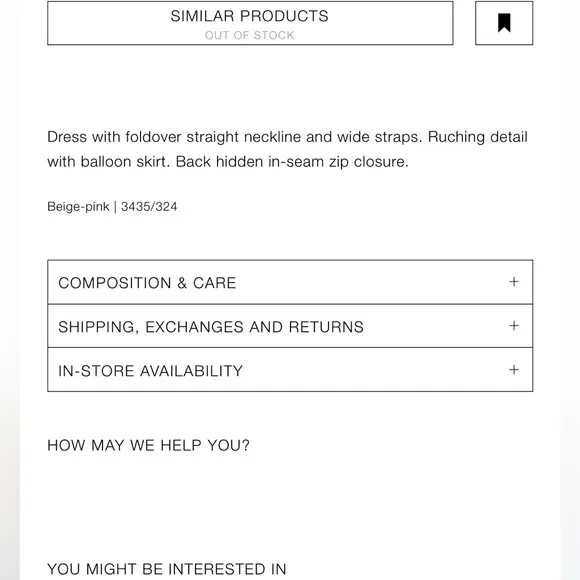Image resolution: width=580 pixels, height=580 pixels.
Task: Select the You Might Be Interested In heading
Action: (x=166, y=569)
